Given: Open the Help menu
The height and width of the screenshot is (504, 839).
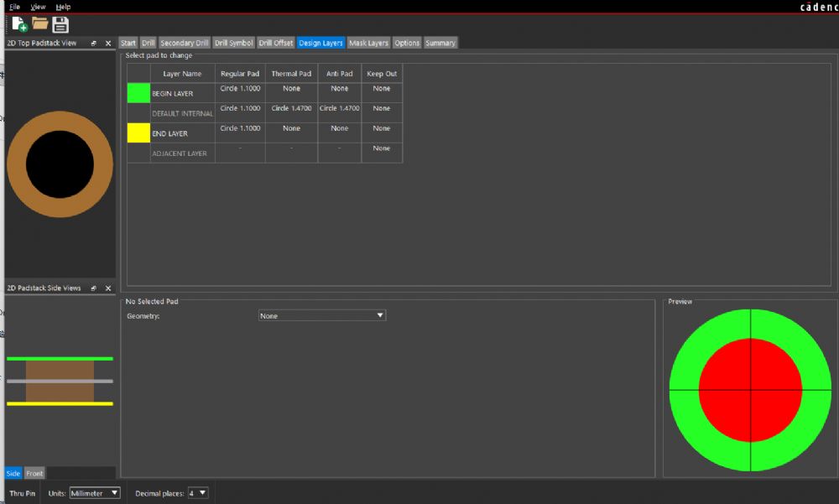Looking at the screenshot, I should point(63,7).
